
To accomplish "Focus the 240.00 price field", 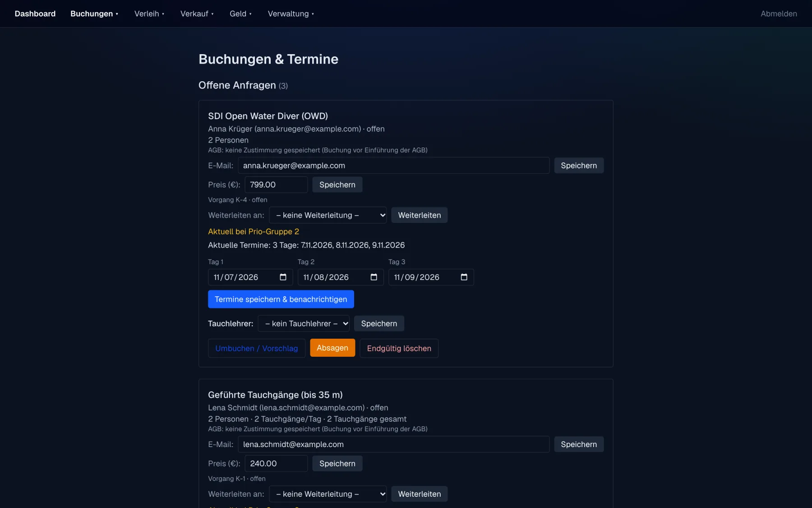I will point(276,464).
